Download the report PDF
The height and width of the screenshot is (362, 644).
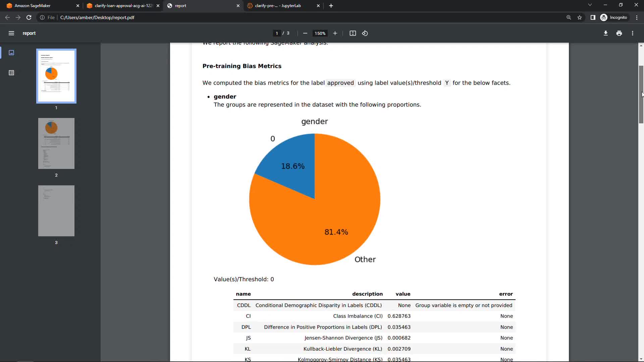point(605,33)
